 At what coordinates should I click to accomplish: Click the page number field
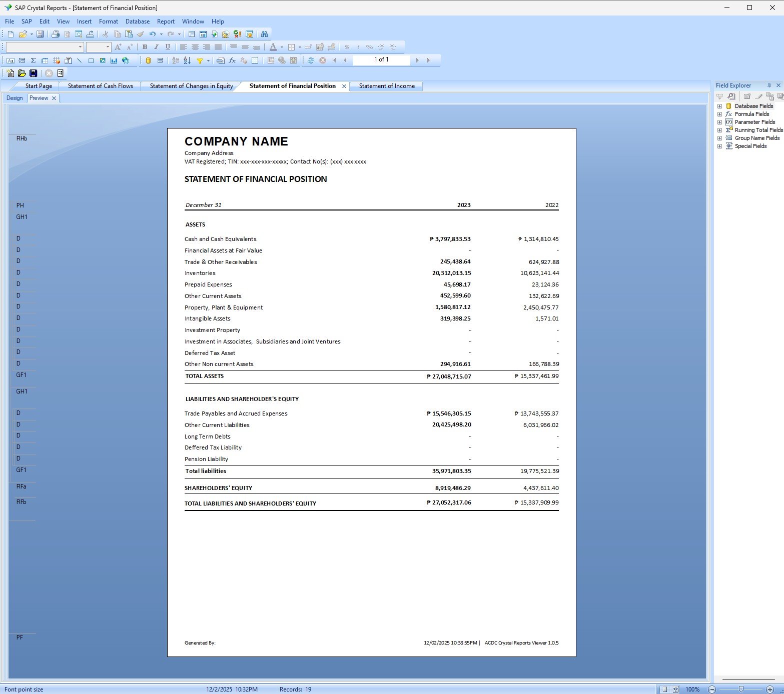coord(381,59)
